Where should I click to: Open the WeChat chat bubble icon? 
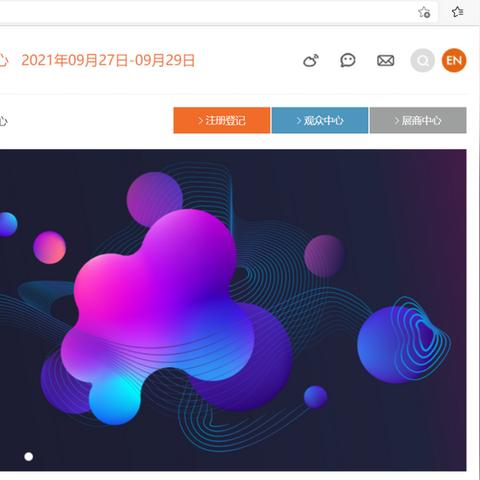tap(348, 61)
